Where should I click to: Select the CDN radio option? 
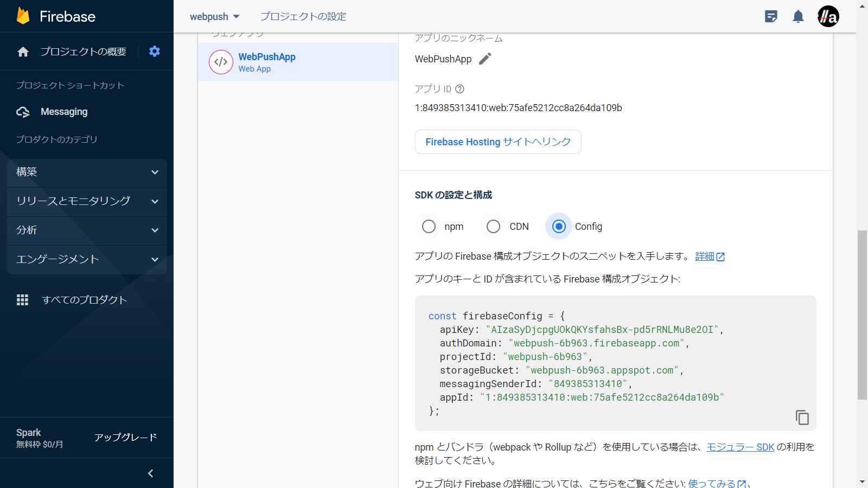tap(493, 227)
